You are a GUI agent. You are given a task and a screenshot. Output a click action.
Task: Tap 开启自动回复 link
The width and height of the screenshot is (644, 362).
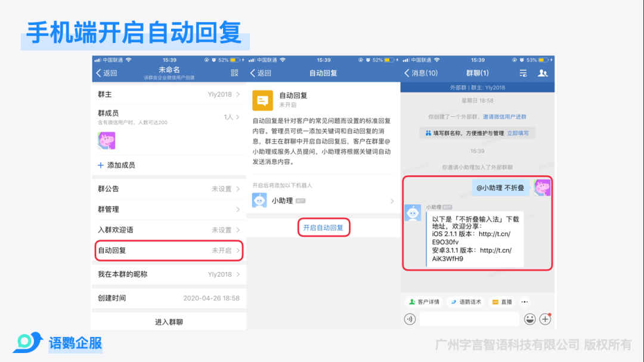pyautogui.click(x=323, y=228)
